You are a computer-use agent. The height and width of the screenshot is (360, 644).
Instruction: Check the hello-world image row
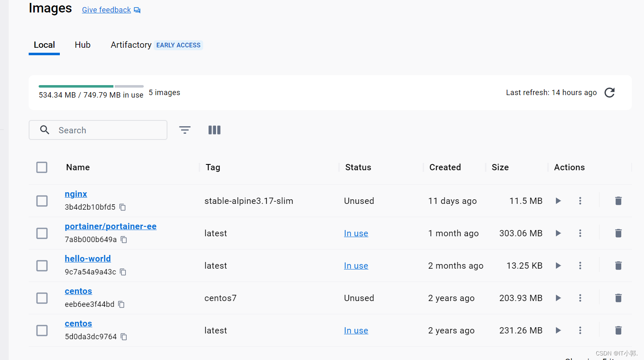coord(42,266)
